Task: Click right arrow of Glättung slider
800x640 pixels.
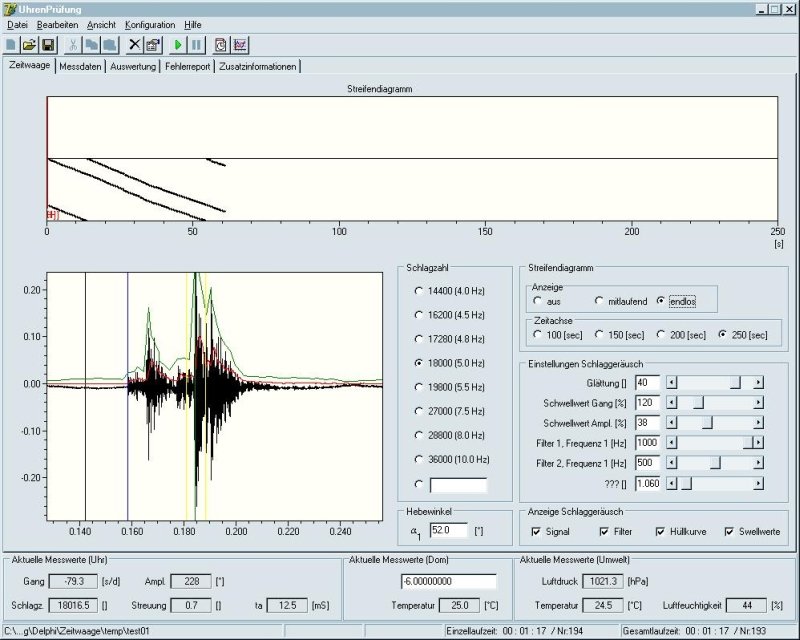Action: [x=758, y=382]
